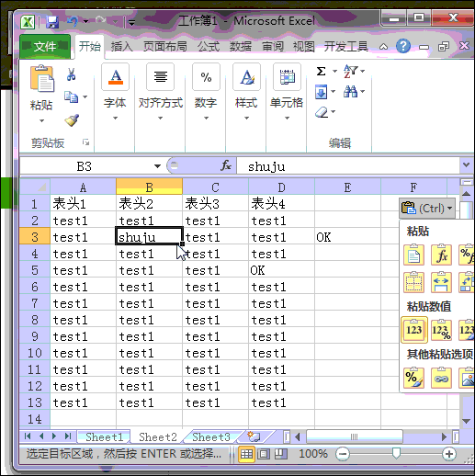Click the insert function fx button
475x476 pixels.
(x=226, y=165)
